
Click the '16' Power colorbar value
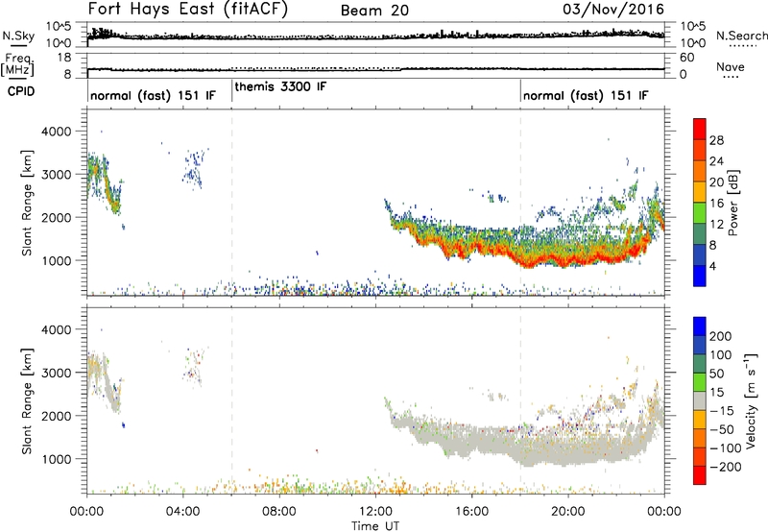pyautogui.click(x=716, y=204)
